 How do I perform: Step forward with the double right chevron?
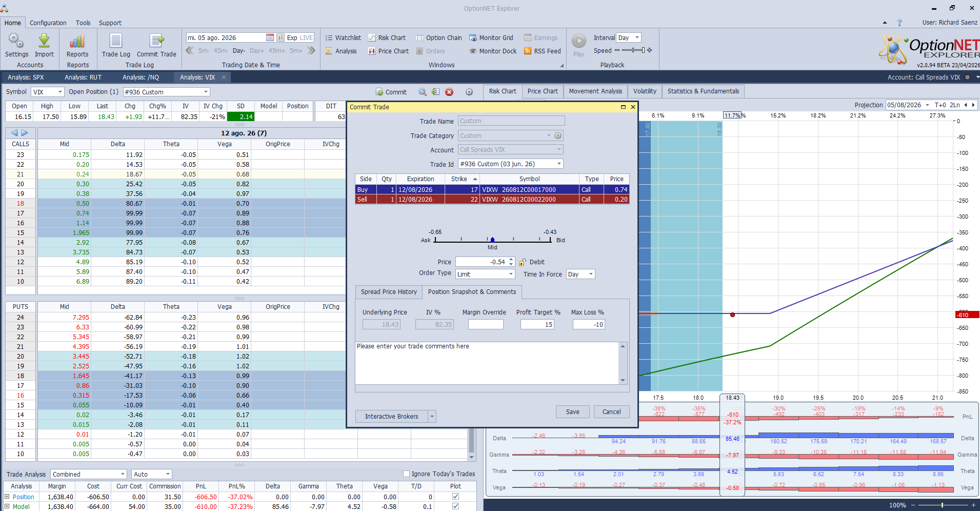pyautogui.click(x=311, y=50)
